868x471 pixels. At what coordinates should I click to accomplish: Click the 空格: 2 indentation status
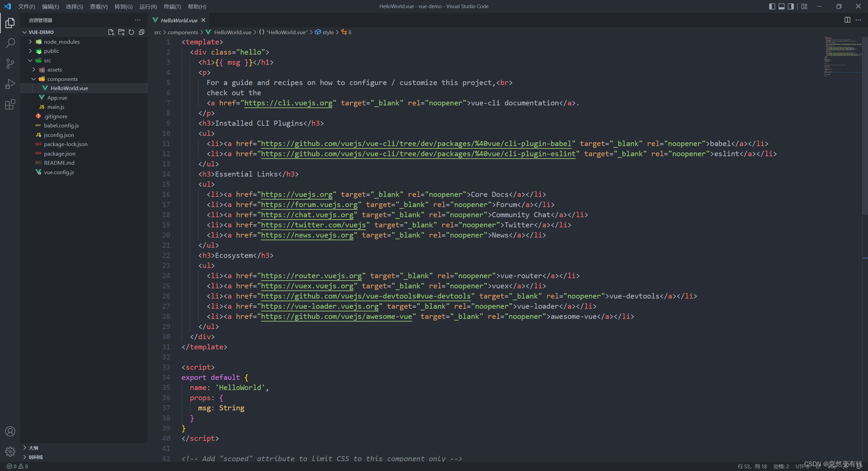781,466
